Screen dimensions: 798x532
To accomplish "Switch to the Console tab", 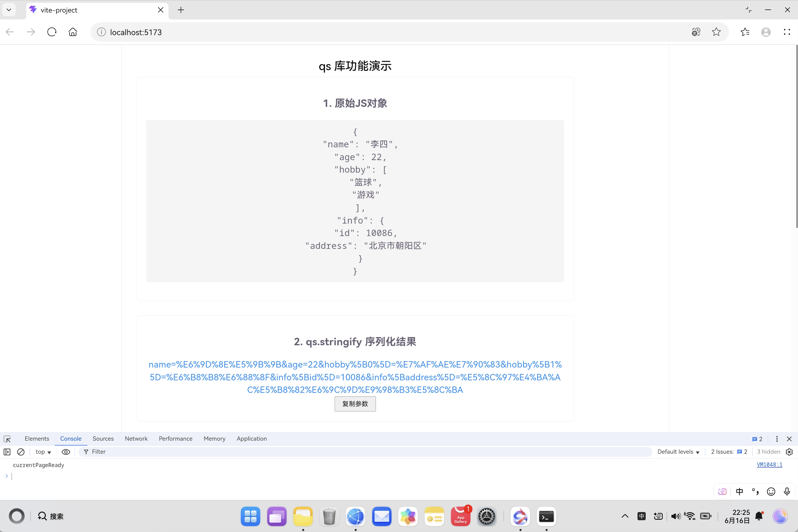I will tap(71, 439).
